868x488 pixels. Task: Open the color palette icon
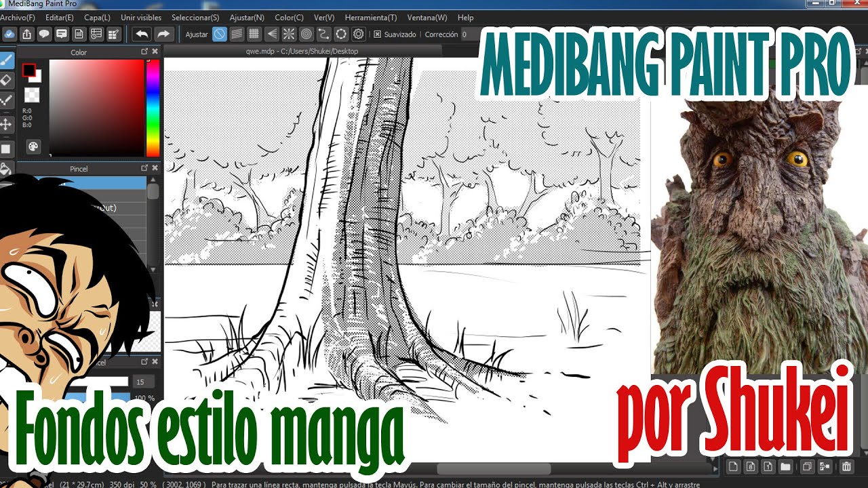33,146
